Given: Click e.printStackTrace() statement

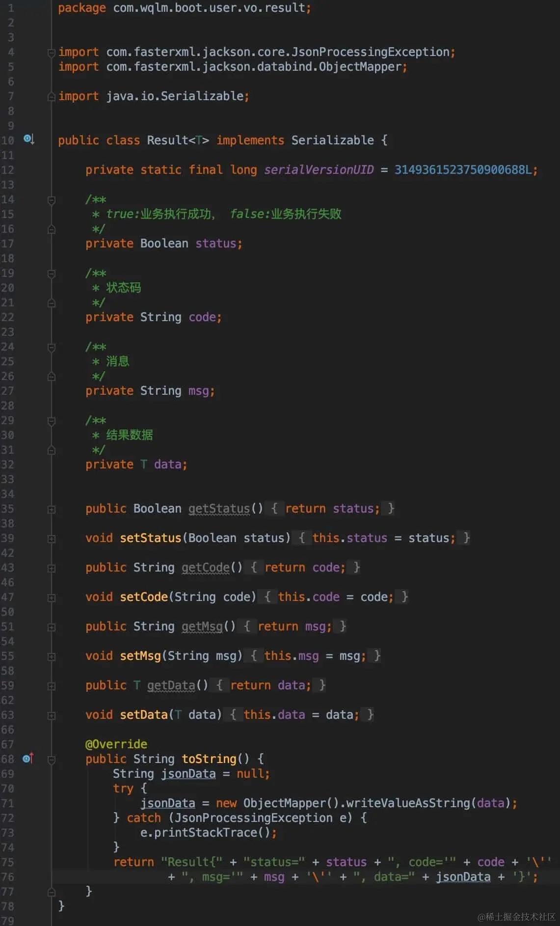Looking at the screenshot, I should pos(209,833).
